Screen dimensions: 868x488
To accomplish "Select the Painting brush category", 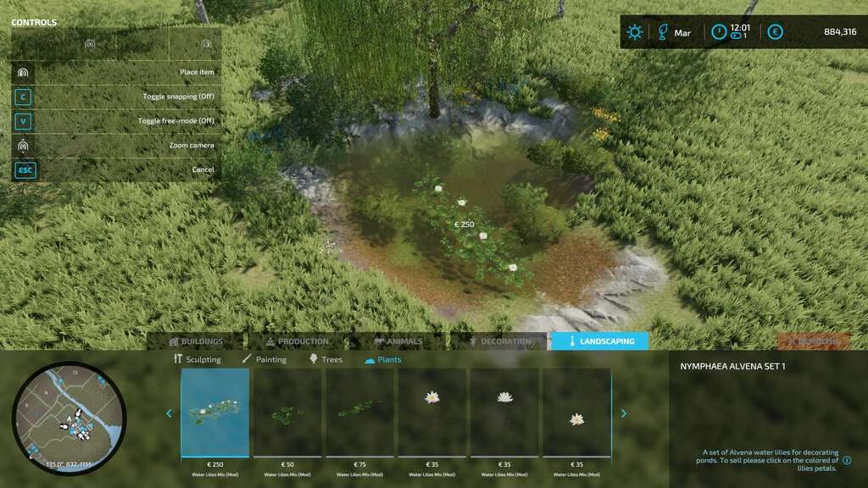I will tap(264, 359).
